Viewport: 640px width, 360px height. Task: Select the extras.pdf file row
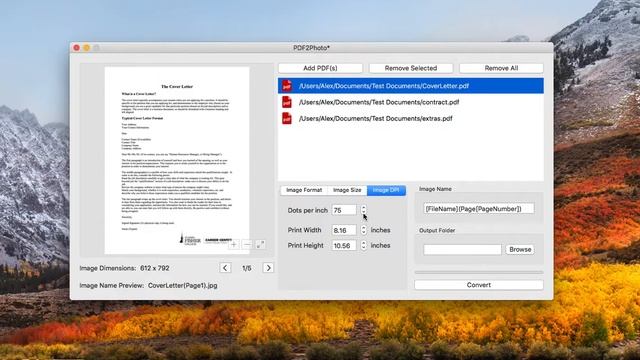click(411, 118)
